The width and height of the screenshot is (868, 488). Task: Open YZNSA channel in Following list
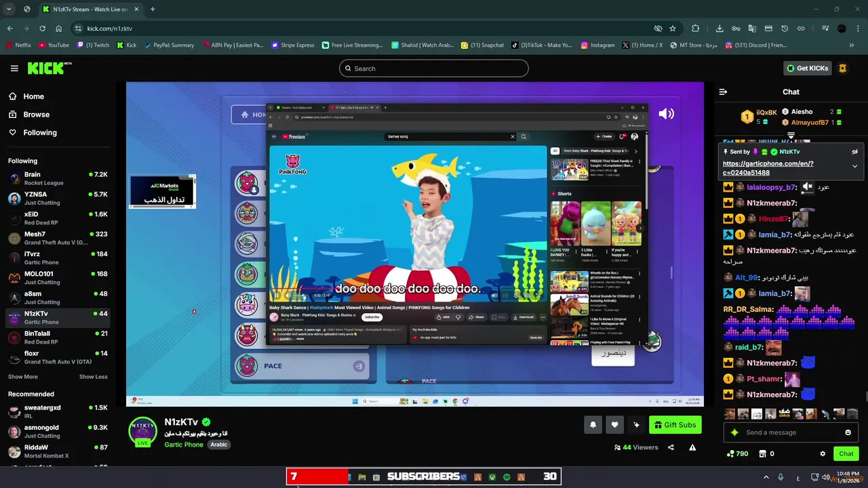tap(58, 198)
